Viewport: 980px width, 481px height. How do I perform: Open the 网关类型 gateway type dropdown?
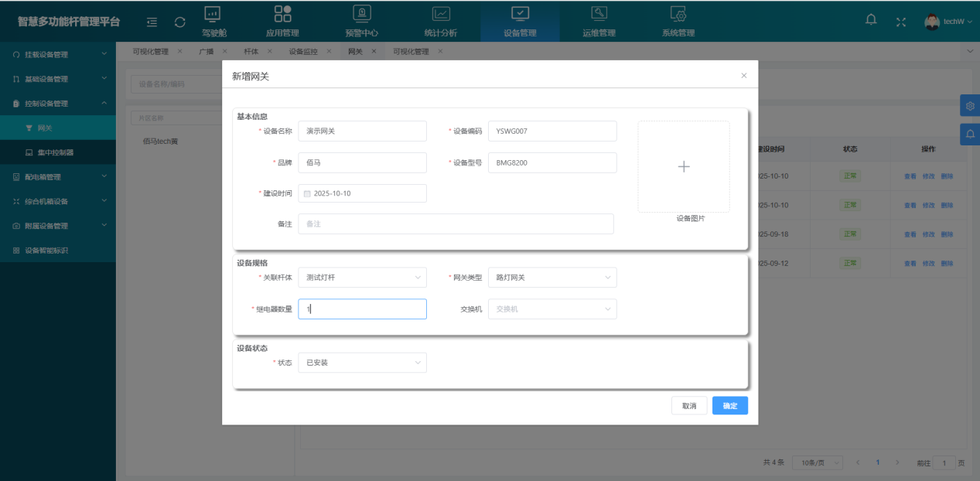(x=551, y=277)
